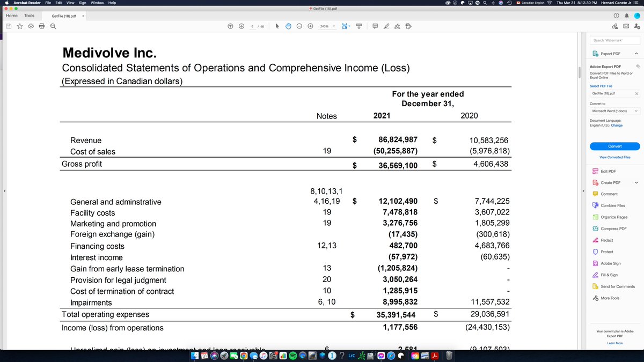Open View Converted Files link

(x=614, y=157)
